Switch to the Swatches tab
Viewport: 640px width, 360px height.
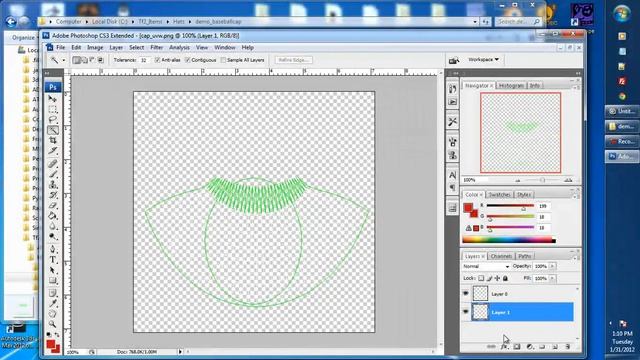click(x=499, y=195)
